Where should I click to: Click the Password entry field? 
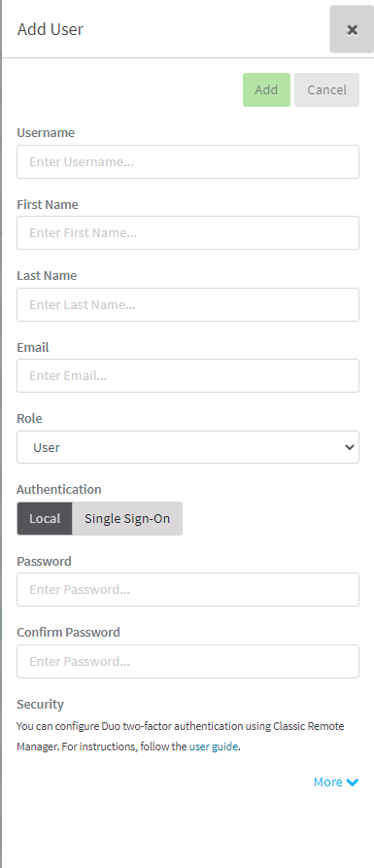click(x=187, y=590)
